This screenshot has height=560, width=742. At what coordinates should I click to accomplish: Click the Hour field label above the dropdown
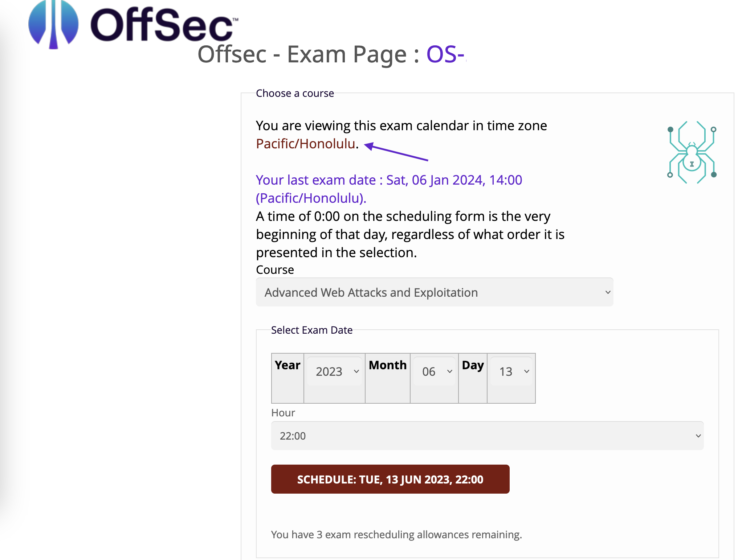(x=282, y=413)
